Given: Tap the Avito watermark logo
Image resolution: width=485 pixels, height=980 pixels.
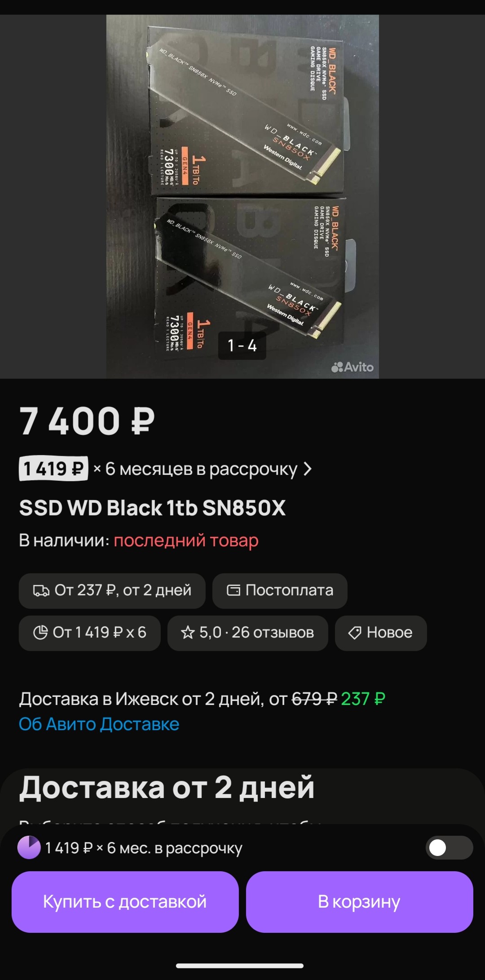Looking at the screenshot, I should click(x=353, y=367).
